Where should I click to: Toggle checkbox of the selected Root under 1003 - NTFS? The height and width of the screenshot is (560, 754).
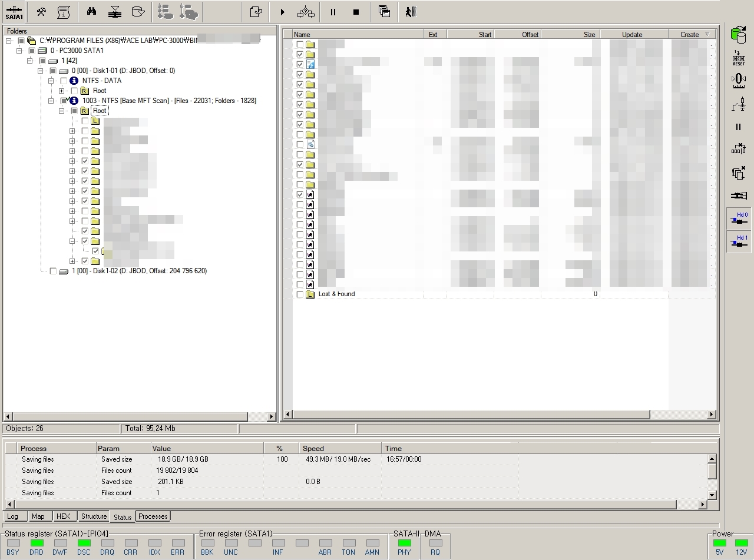pyautogui.click(x=74, y=111)
